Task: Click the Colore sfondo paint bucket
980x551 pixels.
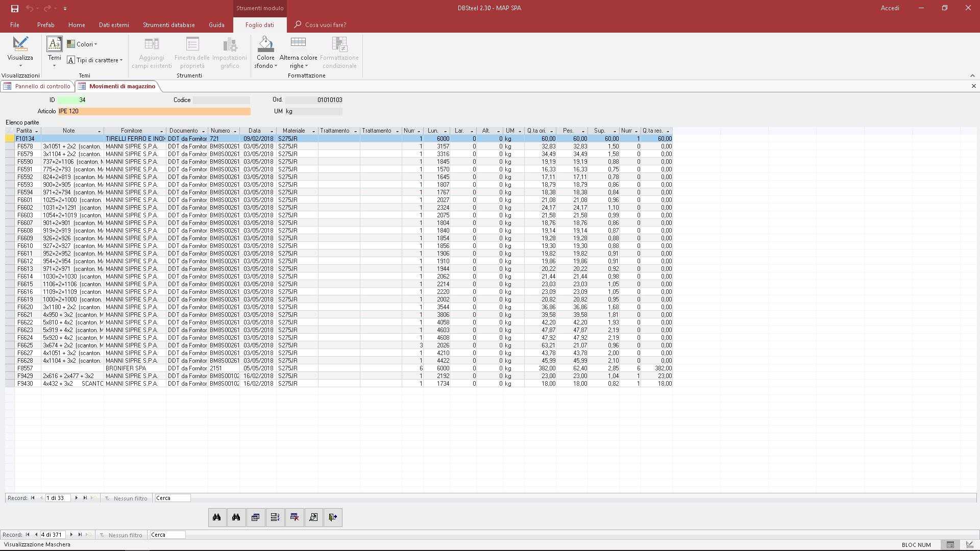Action: pos(265,44)
